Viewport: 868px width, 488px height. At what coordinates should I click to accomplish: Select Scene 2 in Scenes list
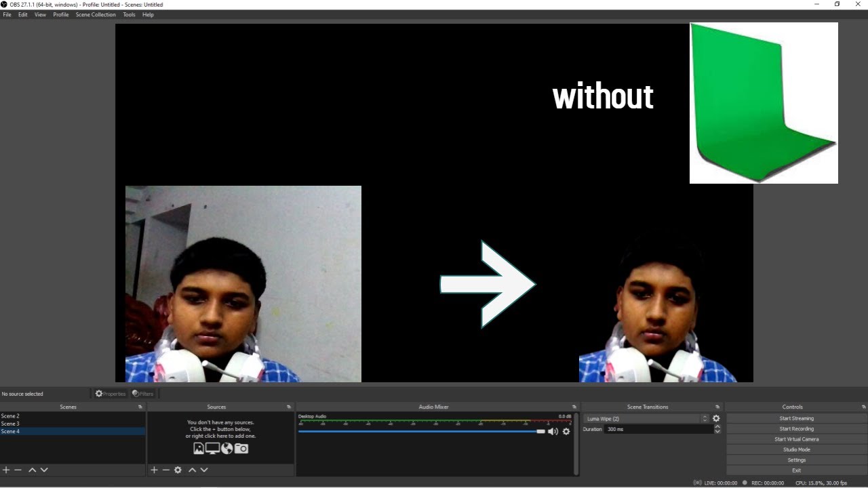coord(73,416)
